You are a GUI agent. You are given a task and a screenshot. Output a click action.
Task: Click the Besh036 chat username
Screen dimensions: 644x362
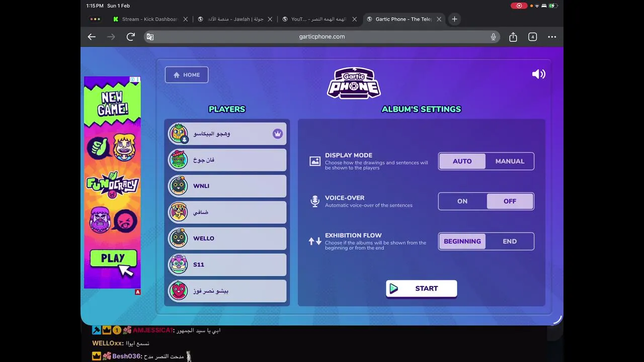click(126, 356)
